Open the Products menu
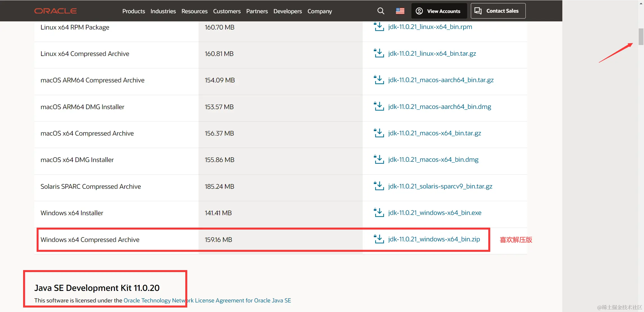 (133, 11)
